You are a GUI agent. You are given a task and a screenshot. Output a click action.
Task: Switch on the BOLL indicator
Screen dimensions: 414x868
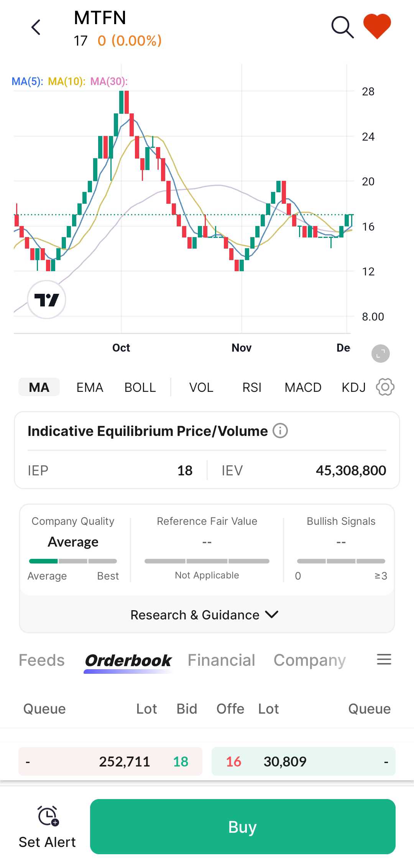click(140, 387)
